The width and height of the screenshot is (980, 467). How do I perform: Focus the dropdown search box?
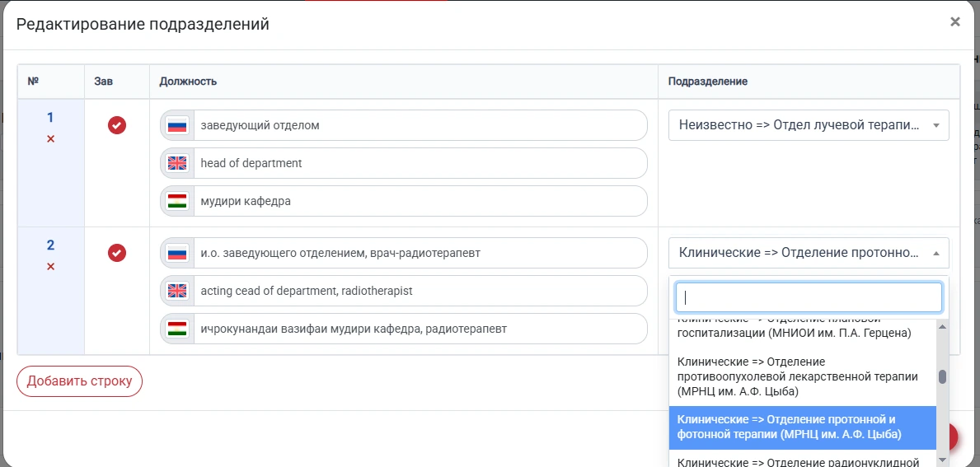[x=809, y=297]
